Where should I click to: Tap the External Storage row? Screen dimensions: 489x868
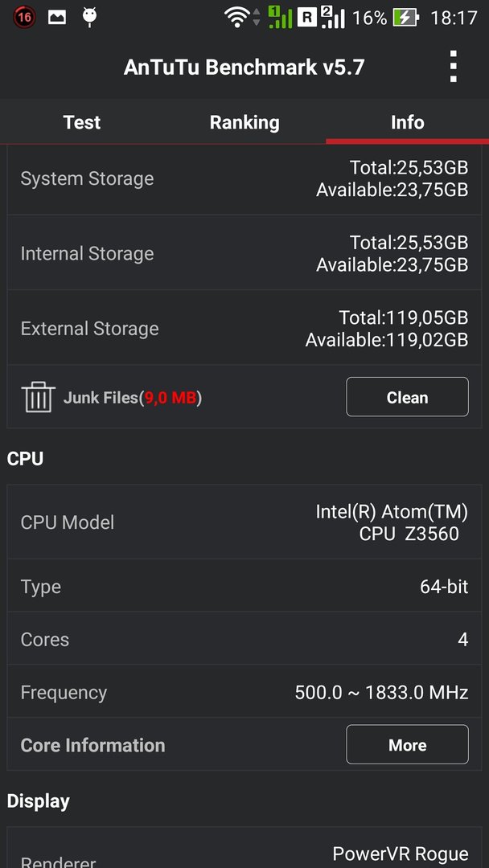(244, 328)
